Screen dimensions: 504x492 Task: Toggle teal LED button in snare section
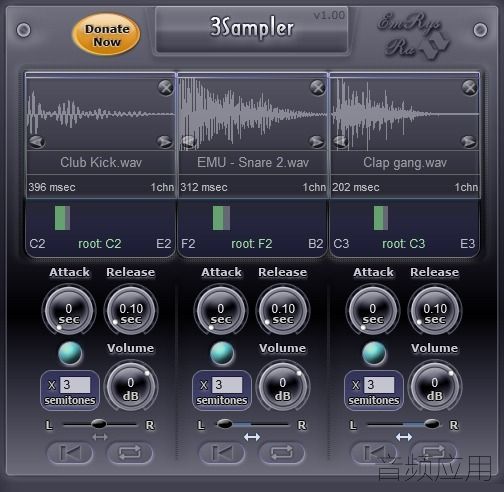coord(222,353)
